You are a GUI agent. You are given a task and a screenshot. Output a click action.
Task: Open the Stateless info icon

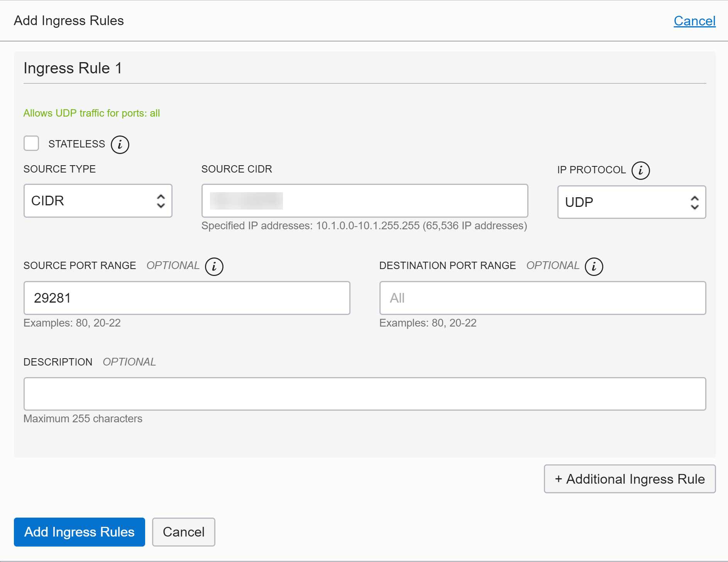(120, 145)
